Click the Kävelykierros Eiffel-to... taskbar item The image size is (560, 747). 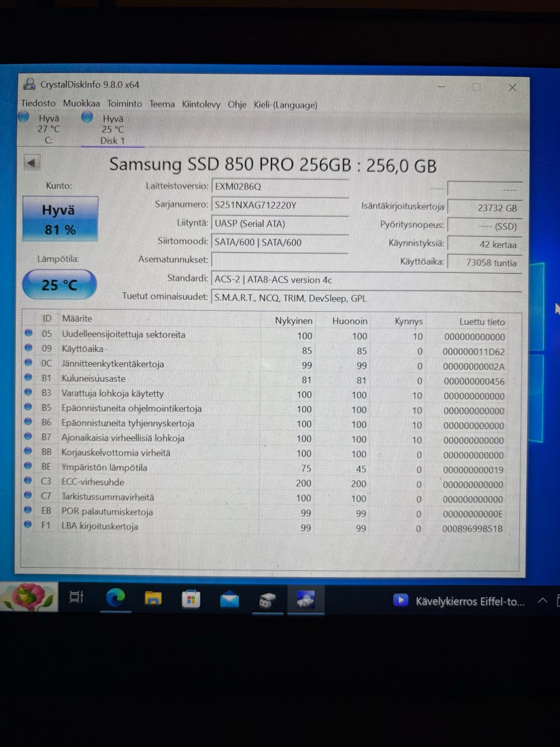click(x=459, y=601)
